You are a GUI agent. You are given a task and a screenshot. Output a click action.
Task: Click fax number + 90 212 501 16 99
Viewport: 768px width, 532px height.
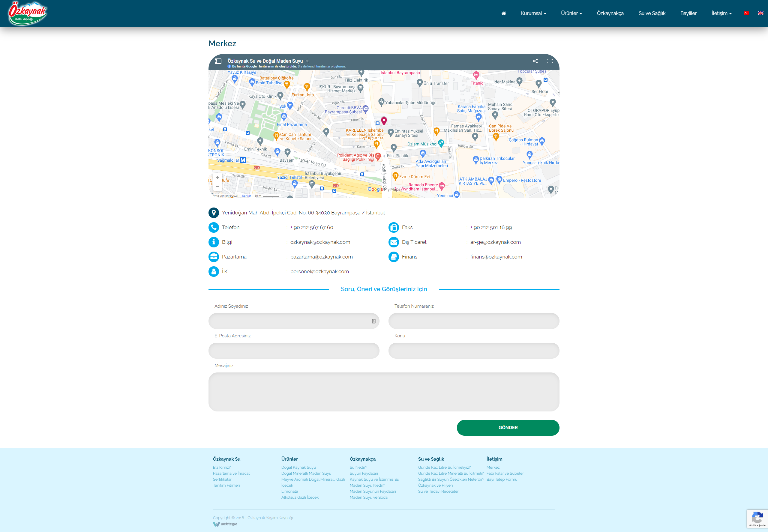[x=491, y=227]
